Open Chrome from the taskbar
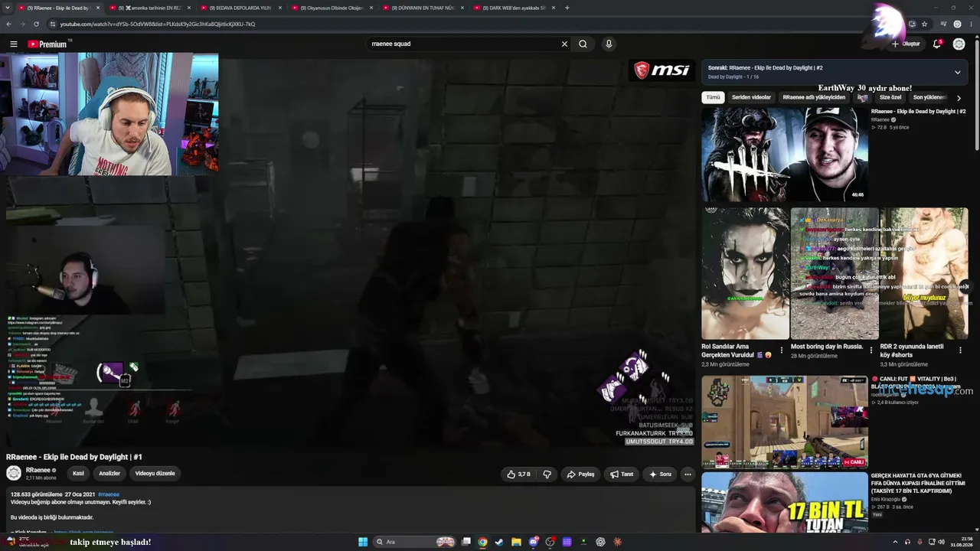 click(x=482, y=542)
